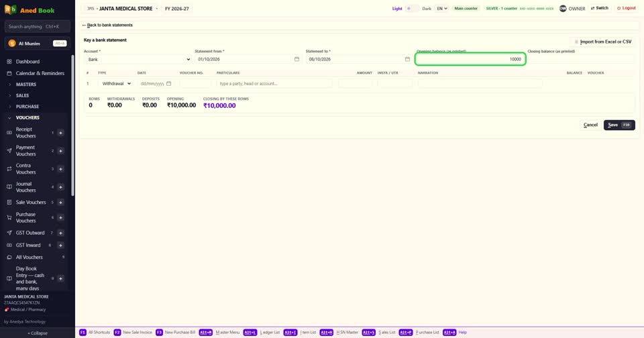Click the Opening balance input field
Screen dimensions: 644x338
click(470, 59)
